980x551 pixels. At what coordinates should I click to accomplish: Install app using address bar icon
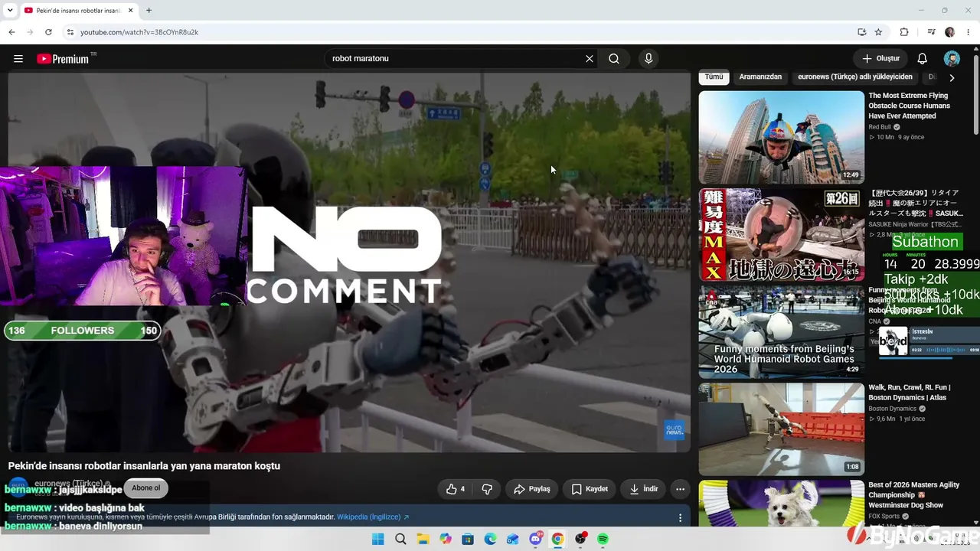click(861, 32)
